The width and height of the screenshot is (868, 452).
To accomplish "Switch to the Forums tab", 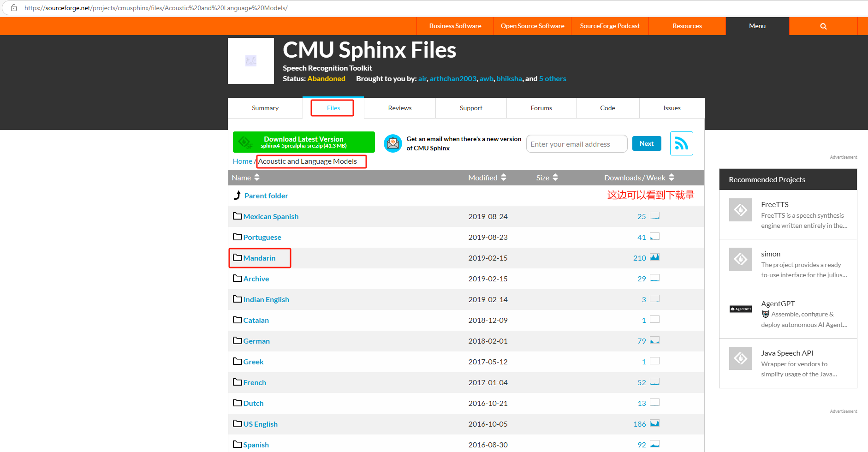I will click(x=541, y=108).
